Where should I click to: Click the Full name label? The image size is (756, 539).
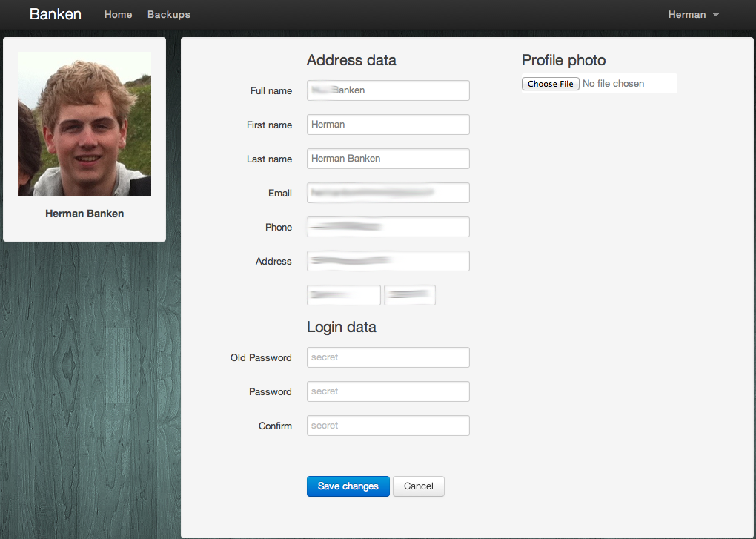tap(271, 90)
